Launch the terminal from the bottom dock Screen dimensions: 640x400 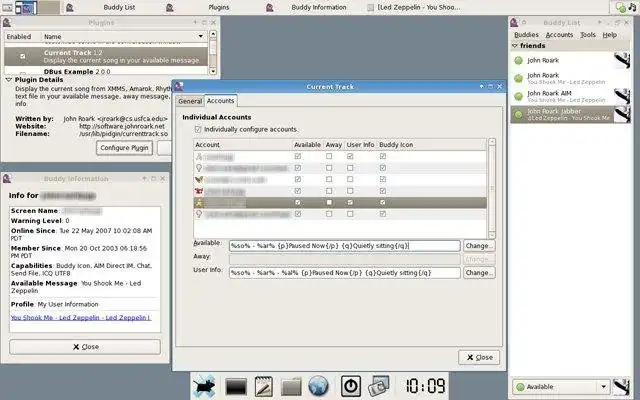click(236, 387)
